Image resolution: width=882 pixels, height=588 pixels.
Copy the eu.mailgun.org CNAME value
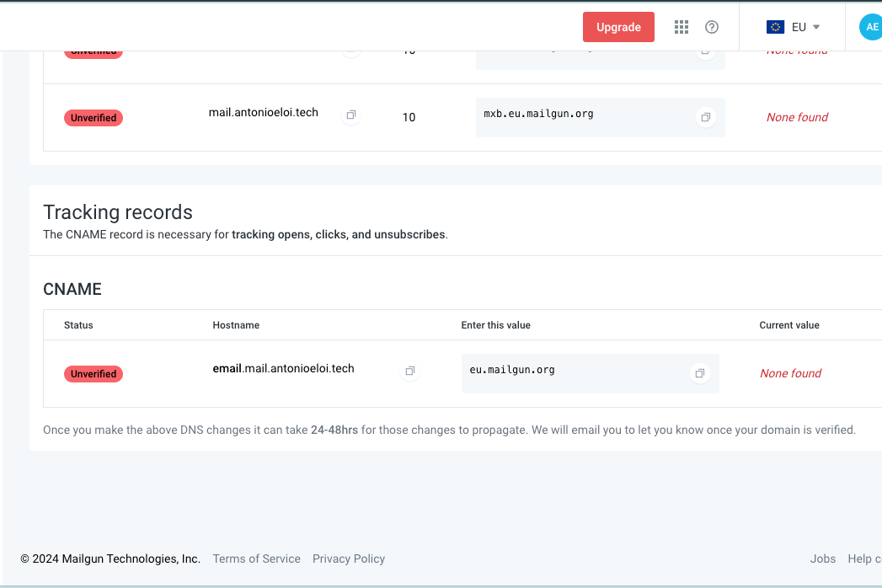[x=699, y=373]
